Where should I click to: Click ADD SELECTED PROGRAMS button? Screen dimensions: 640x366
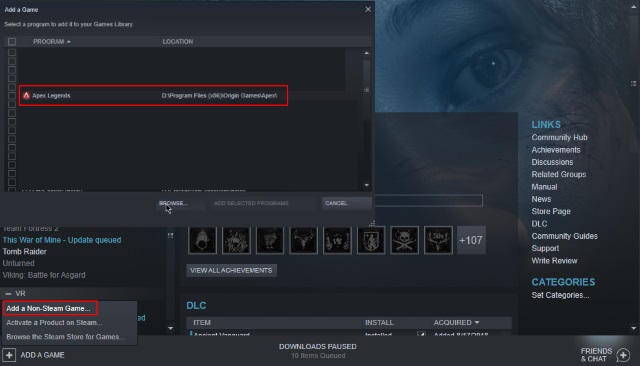[262, 203]
